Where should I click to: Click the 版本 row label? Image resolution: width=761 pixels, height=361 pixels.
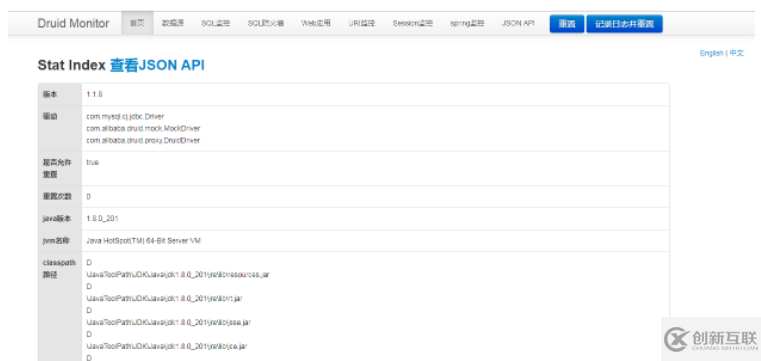pos(50,94)
